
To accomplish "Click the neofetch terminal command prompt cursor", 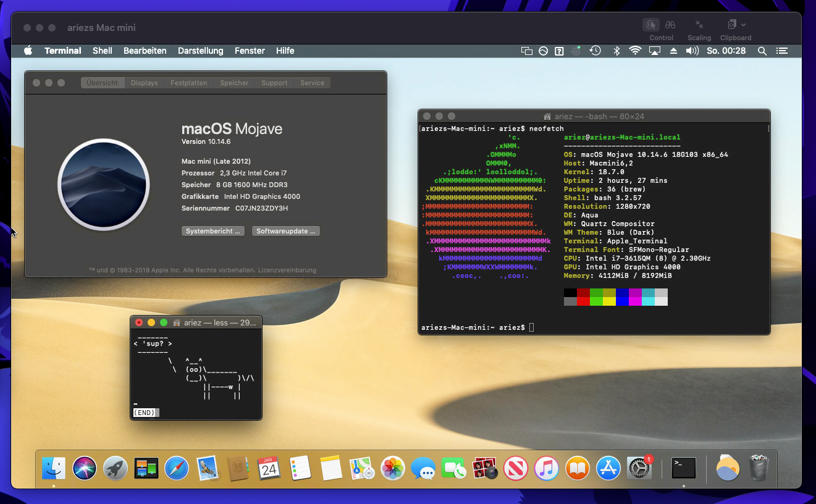I will [x=531, y=327].
